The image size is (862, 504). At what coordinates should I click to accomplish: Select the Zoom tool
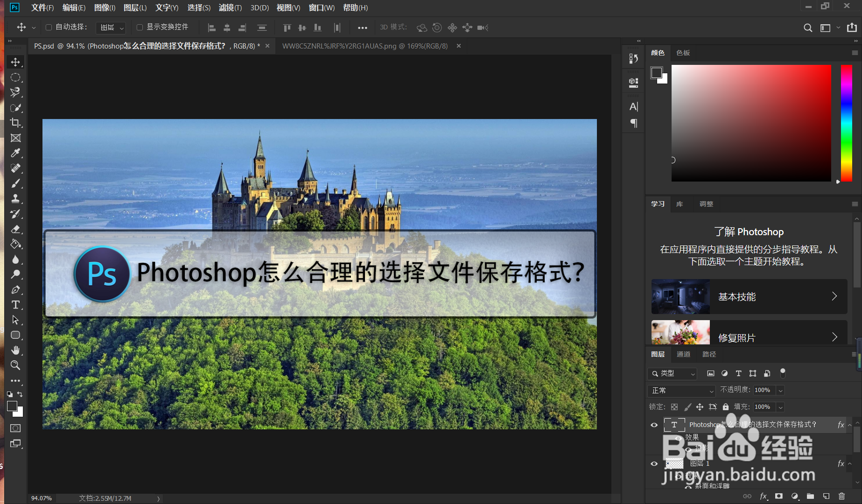click(15, 365)
